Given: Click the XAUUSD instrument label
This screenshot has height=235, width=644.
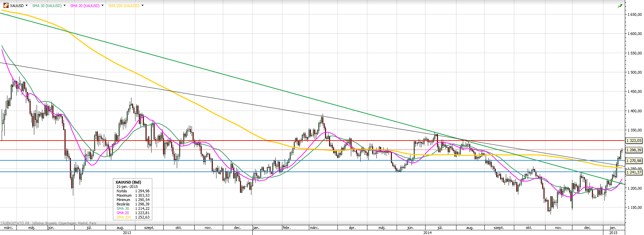Looking at the screenshot, I should click(17, 6).
